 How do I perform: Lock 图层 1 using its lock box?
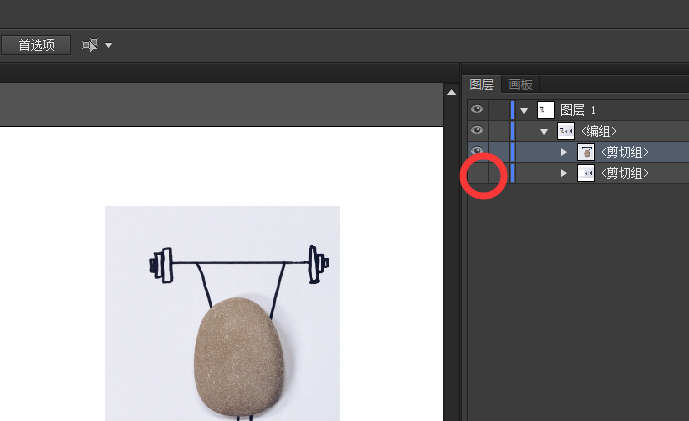[x=498, y=110]
